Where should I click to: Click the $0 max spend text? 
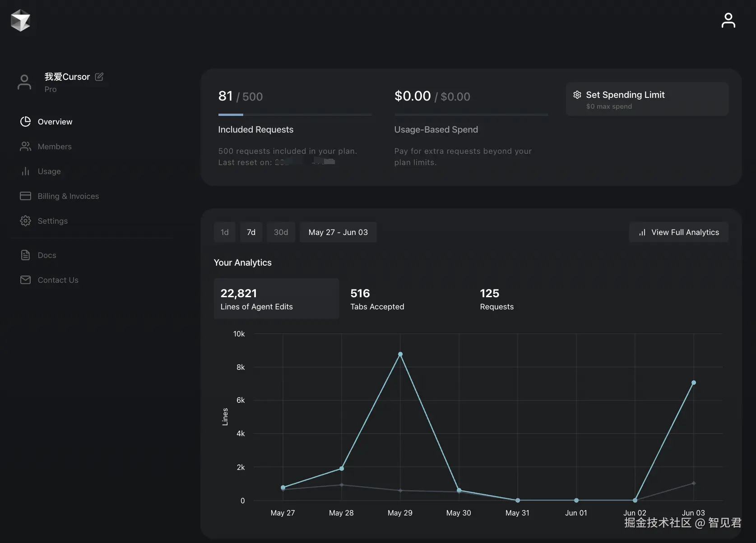pos(609,106)
